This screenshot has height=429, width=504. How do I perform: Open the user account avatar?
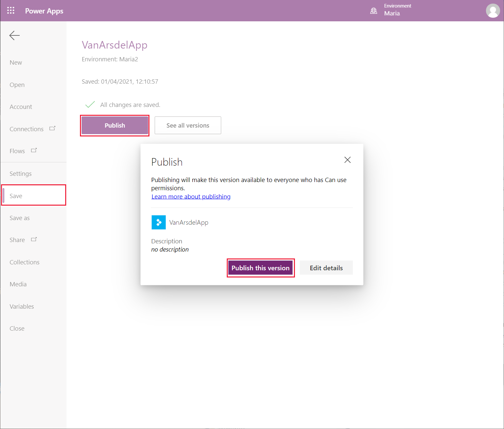pos(493,11)
